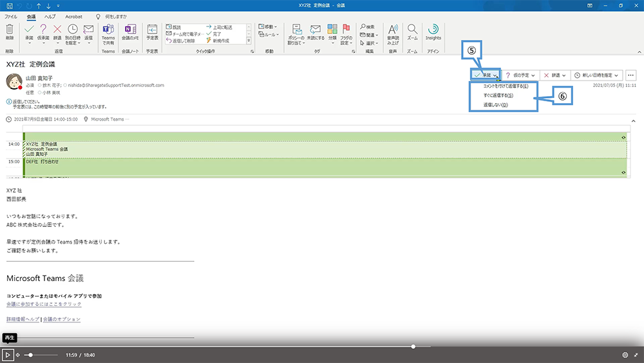Open the Acrobat tab
This screenshot has width=644, height=363.
click(x=73, y=17)
